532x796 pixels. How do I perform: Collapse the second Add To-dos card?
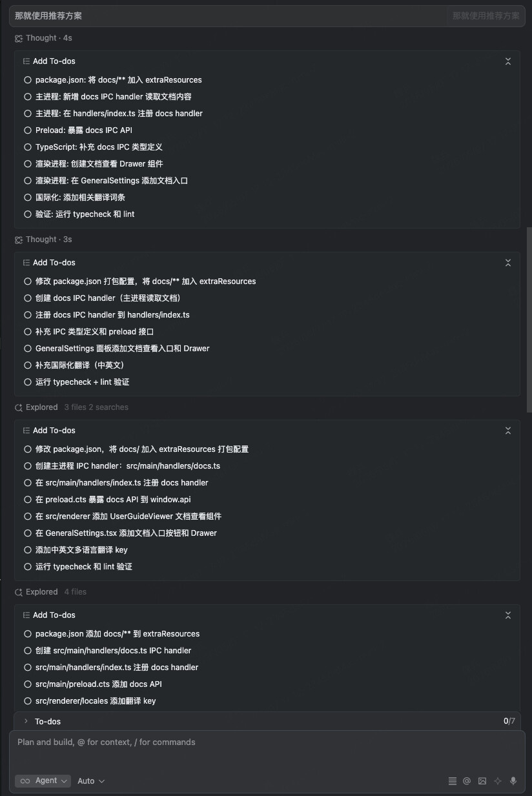(x=508, y=263)
